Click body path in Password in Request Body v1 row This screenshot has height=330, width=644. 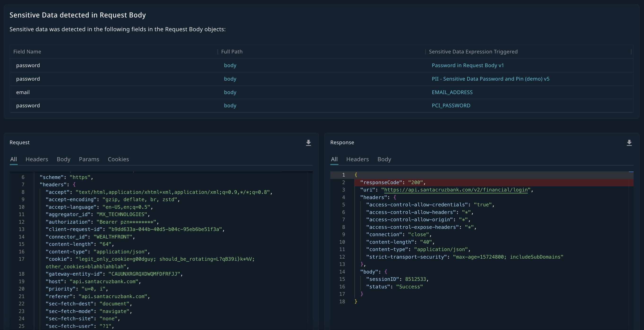[x=230, y=65]
